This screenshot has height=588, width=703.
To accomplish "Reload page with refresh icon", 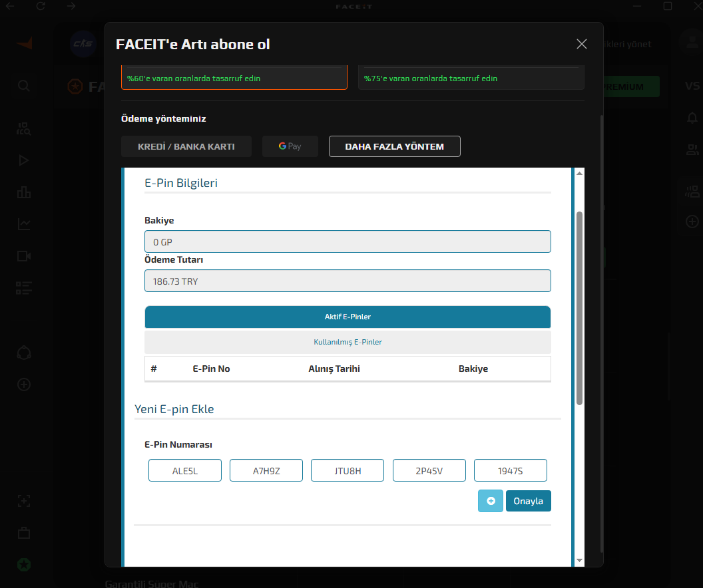I will pos(41,6).
